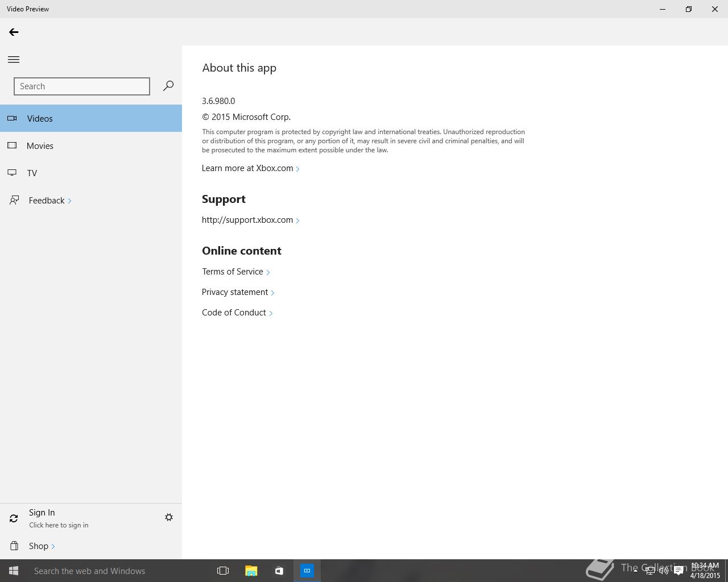Click the sync arrows icon beside Sign In
Image resolution: width=728 pixels, height=582 pixels.
click(14, 518)
